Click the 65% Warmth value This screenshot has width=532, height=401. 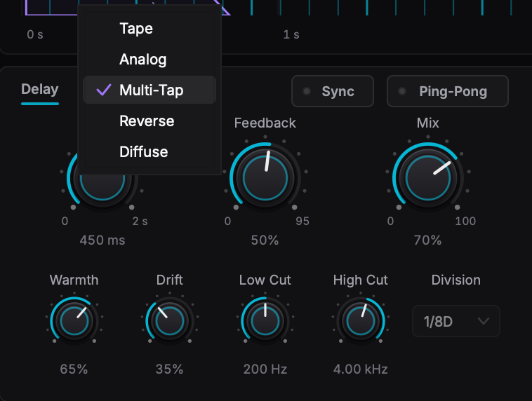click(x=74, y=369)
